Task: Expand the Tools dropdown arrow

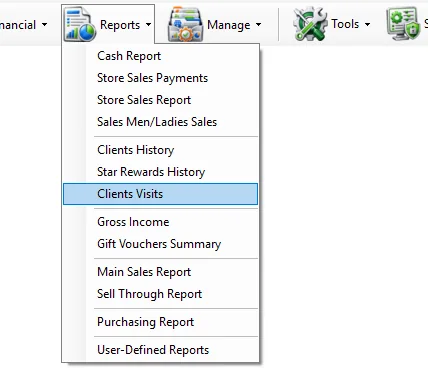Action: click(x=367, y=24)
